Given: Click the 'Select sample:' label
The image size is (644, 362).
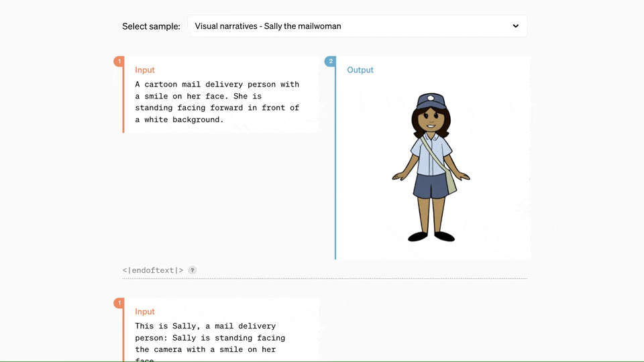Looking at the screenshot, I should pyautogui.click(x=151, y=26).
